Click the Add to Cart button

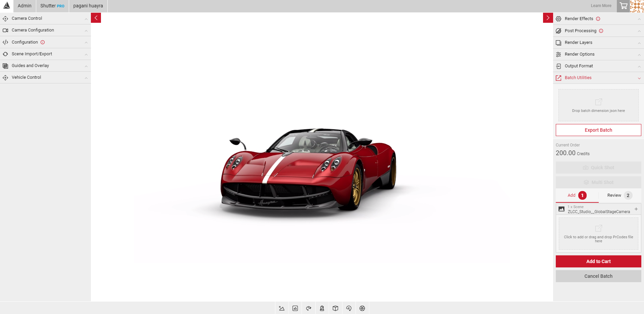coord(598,261)
